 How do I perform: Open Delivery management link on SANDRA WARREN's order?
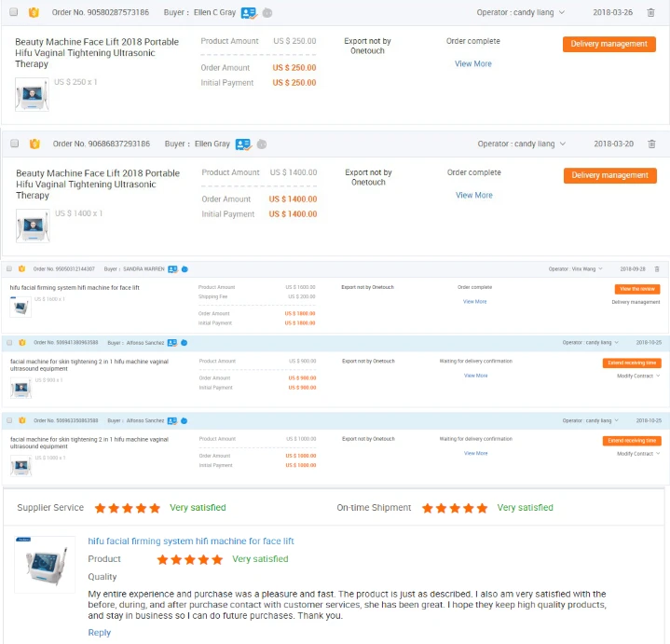pyautogui.click(x=636, y=302)
